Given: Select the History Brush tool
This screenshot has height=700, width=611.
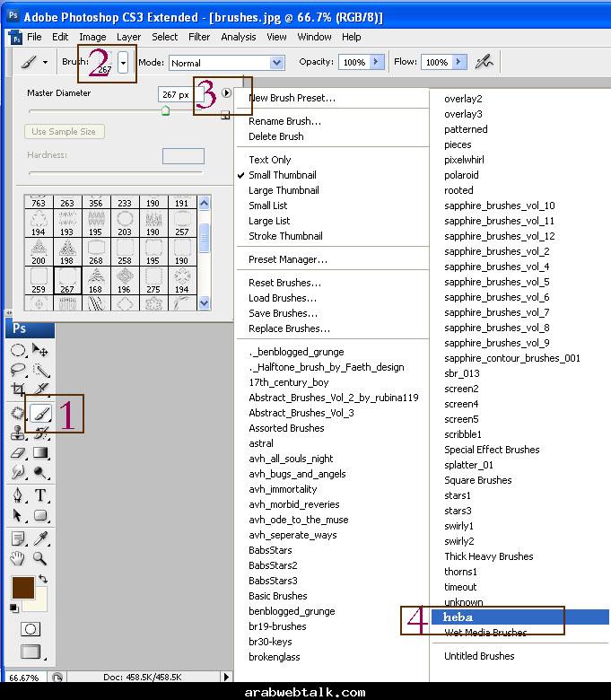Looking at the screenshot, I should (41, 433).
